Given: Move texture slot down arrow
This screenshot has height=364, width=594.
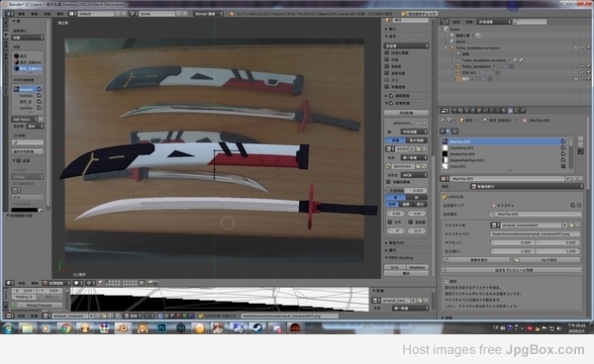Looking at the screenshot, I should coord(581,145).
